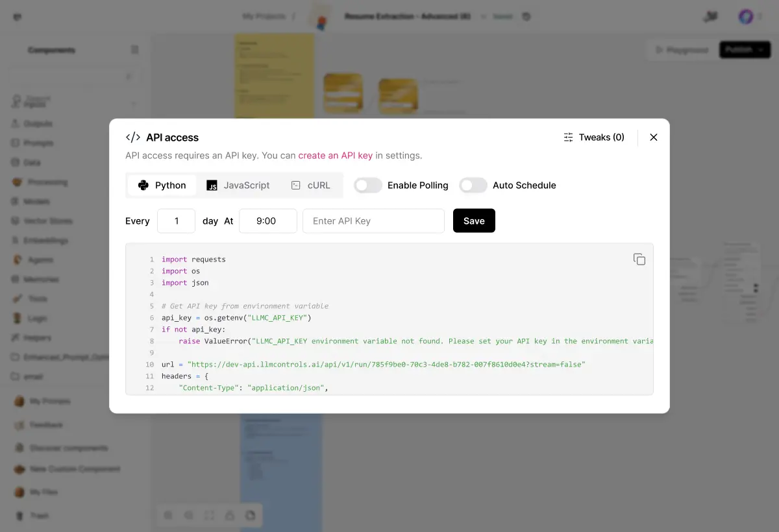Enable Polling for the API
The image size is (779, 532).
(x=367, y=185)
